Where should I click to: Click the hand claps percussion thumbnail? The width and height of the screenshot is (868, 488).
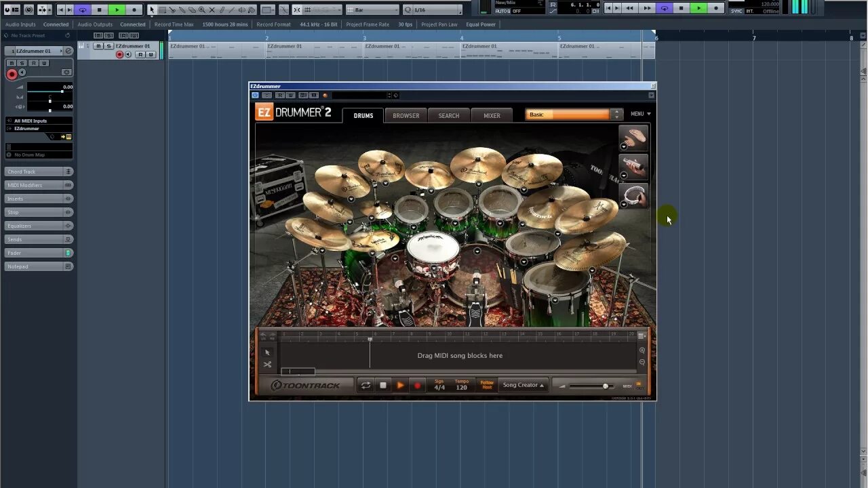[x=633, y=138]
